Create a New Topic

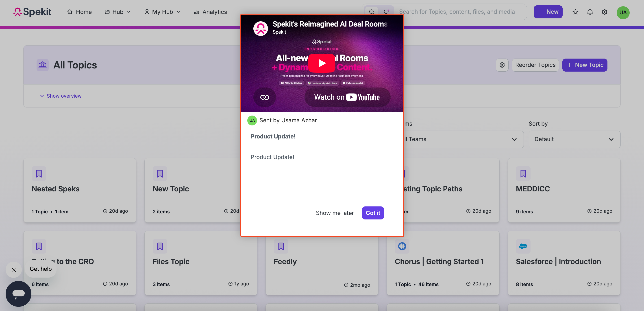tap(585, 65)
